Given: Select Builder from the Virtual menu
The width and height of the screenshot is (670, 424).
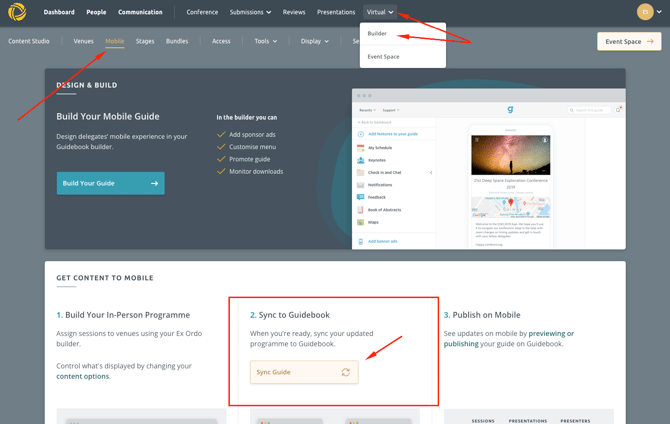Looking at the screenshot, I should [377, 33].
